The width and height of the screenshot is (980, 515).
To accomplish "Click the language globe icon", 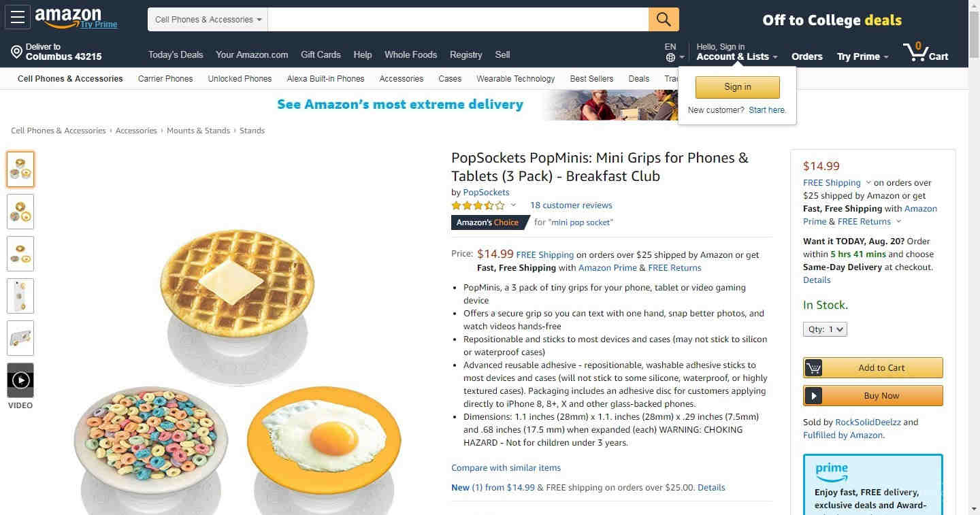I will 670,57.
